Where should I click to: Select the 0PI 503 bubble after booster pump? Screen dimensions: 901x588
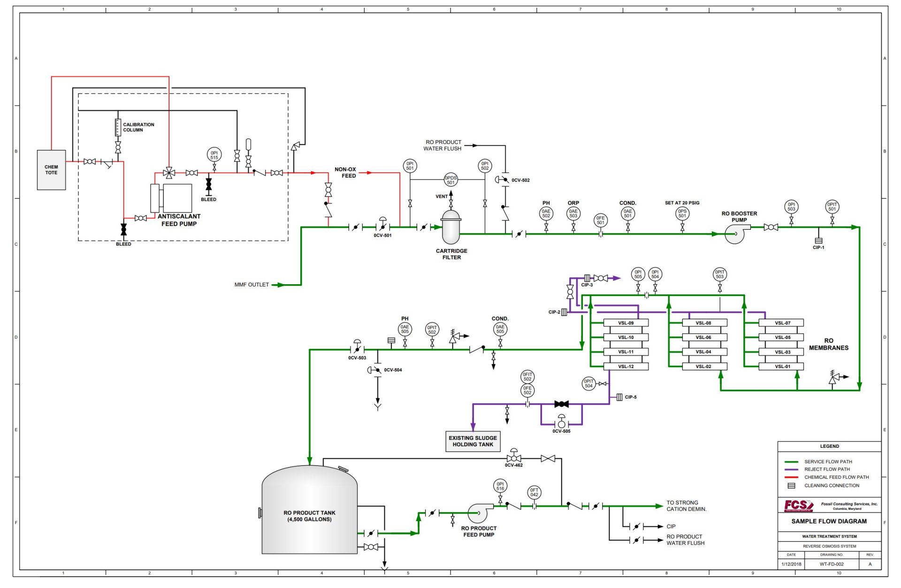791,207
